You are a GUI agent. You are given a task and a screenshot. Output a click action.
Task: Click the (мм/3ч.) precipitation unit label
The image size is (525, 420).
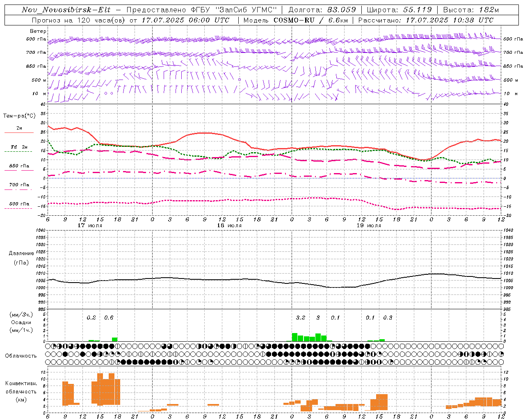[x=21, y=315]
